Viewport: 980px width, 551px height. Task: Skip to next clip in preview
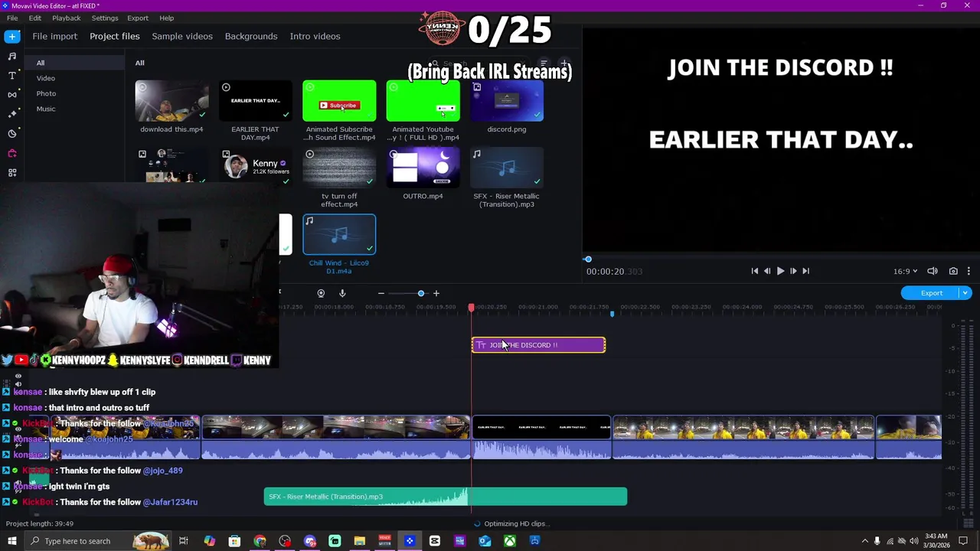click(805, 271)
